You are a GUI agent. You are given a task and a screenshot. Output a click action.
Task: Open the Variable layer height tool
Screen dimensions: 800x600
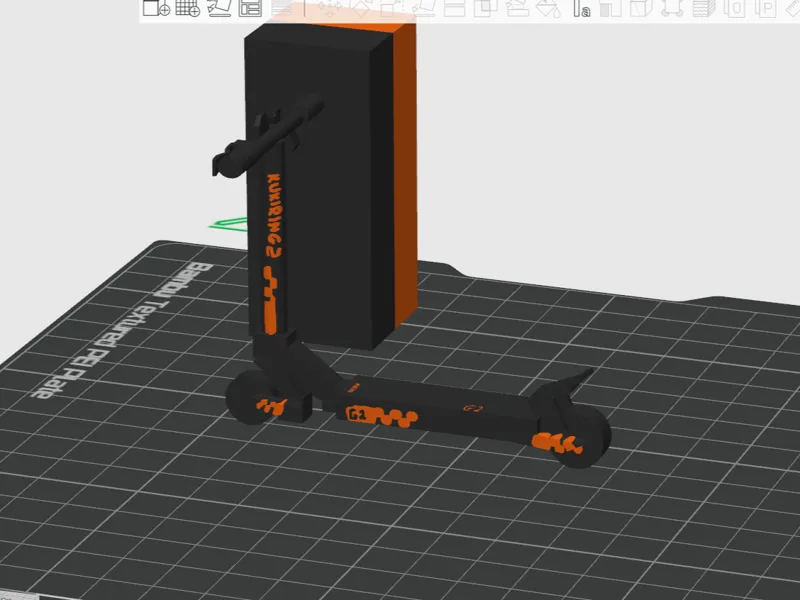click(x=282, y=8)
